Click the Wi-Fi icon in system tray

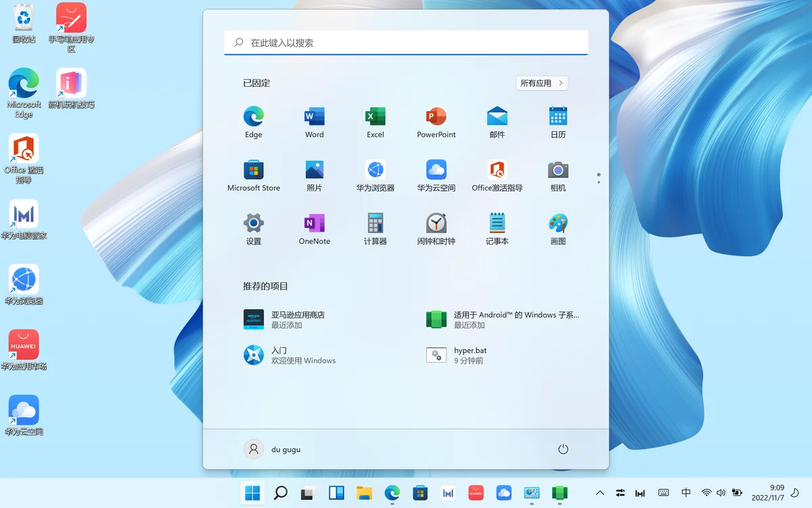coord(706,493)
